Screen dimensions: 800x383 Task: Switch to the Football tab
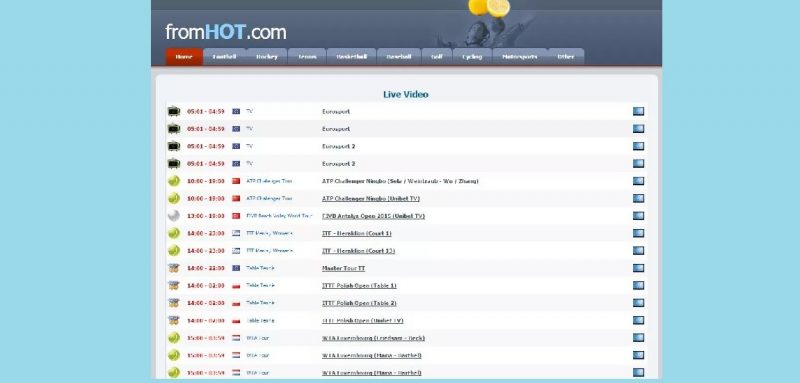[x=224, y=57]
